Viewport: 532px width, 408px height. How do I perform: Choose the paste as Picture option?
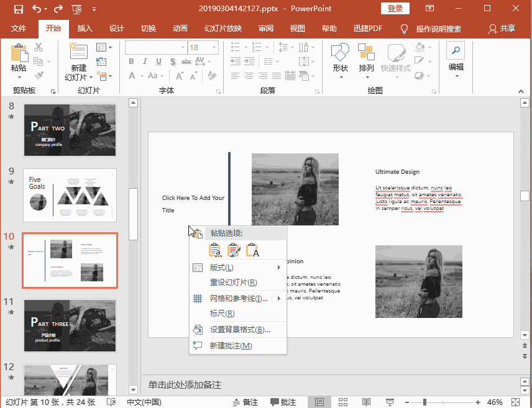point(234,250)
